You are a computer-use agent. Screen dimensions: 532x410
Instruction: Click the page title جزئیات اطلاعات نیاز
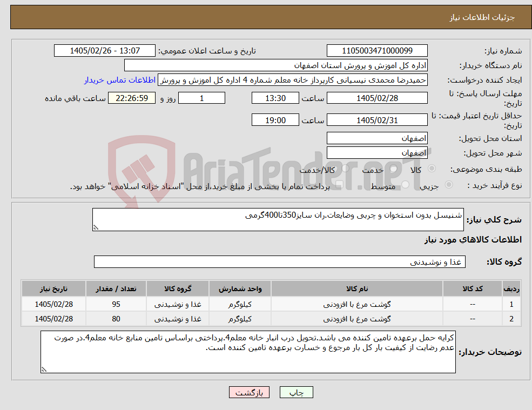click(482, 17)
